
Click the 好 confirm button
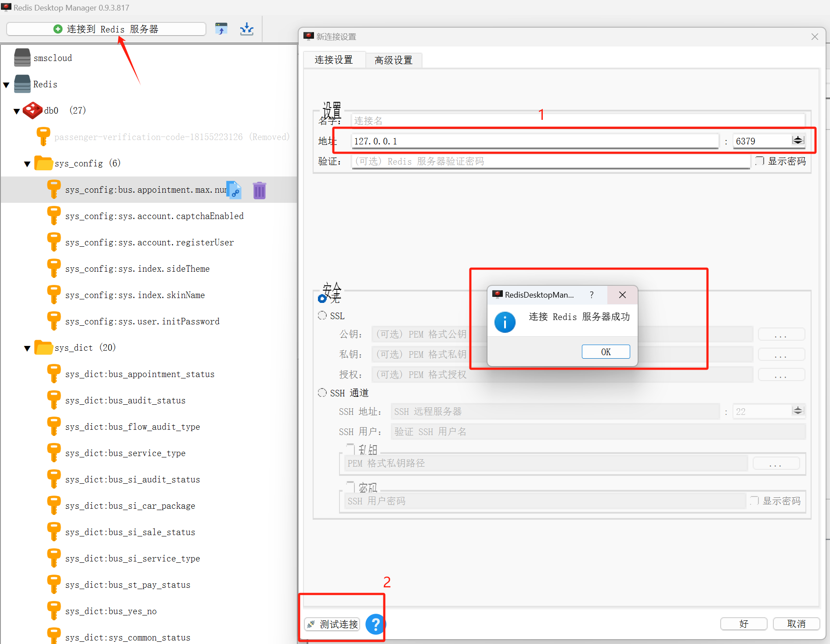(743, 624)
